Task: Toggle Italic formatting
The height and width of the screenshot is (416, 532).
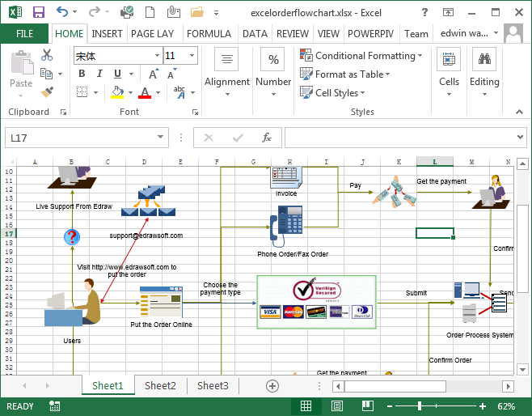Action: click(100, 74)
